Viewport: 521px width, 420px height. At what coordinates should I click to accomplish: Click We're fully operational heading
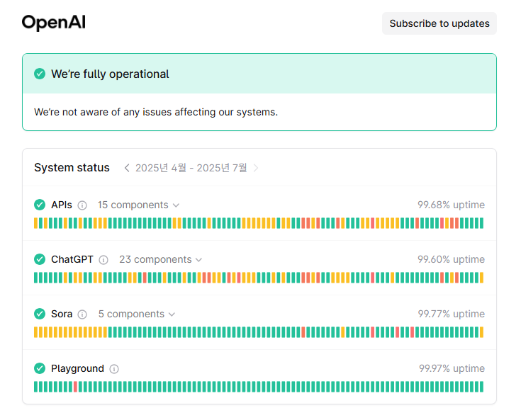[x=110, y=74]
